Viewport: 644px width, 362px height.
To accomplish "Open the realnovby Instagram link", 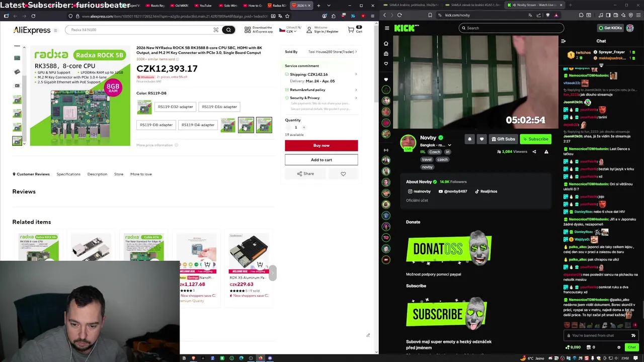I will (419, 191).
